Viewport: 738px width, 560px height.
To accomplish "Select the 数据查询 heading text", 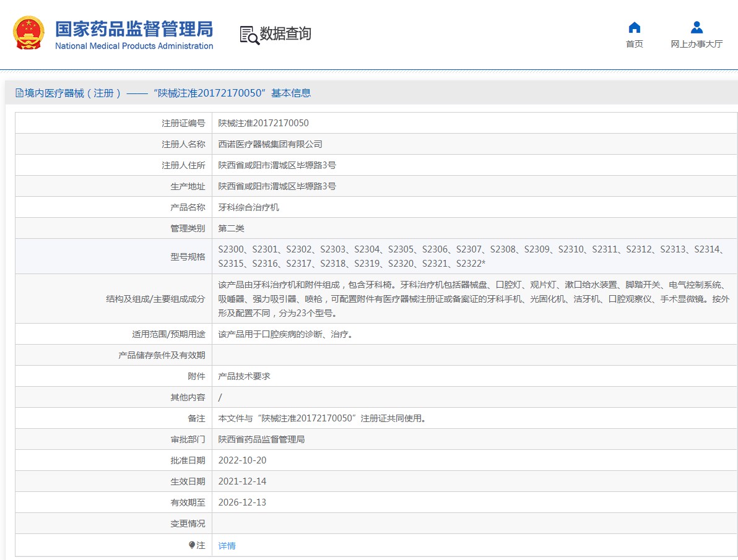I will pyautogui.click(x=285, y=33).
